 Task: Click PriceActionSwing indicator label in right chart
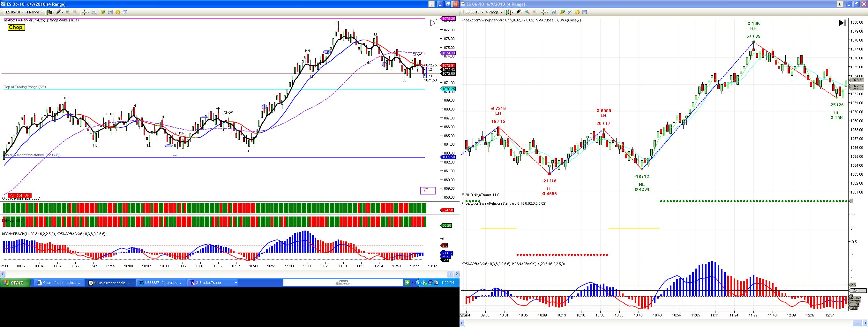tap(521, 20)
